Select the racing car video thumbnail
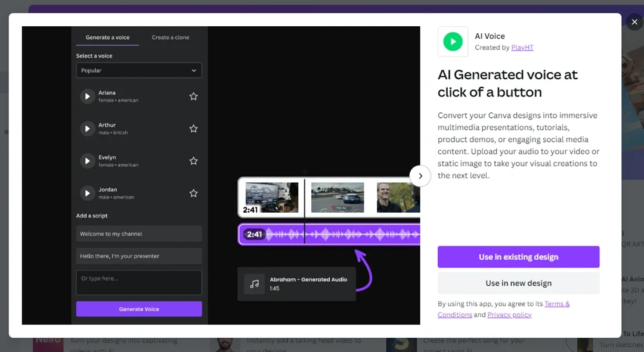This screenshot has height=352, width=644. 338,197
